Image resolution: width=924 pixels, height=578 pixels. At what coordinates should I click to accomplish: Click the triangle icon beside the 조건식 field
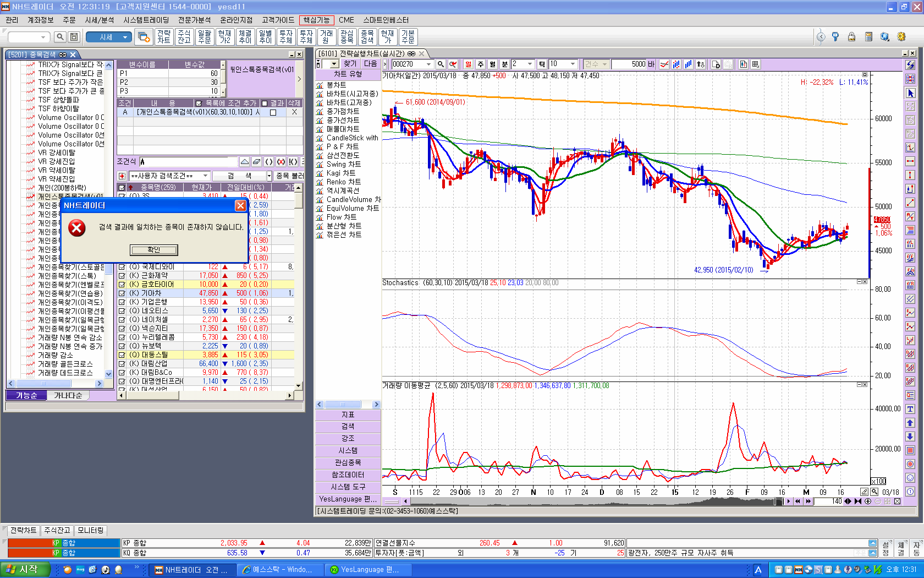pos(244,162)
